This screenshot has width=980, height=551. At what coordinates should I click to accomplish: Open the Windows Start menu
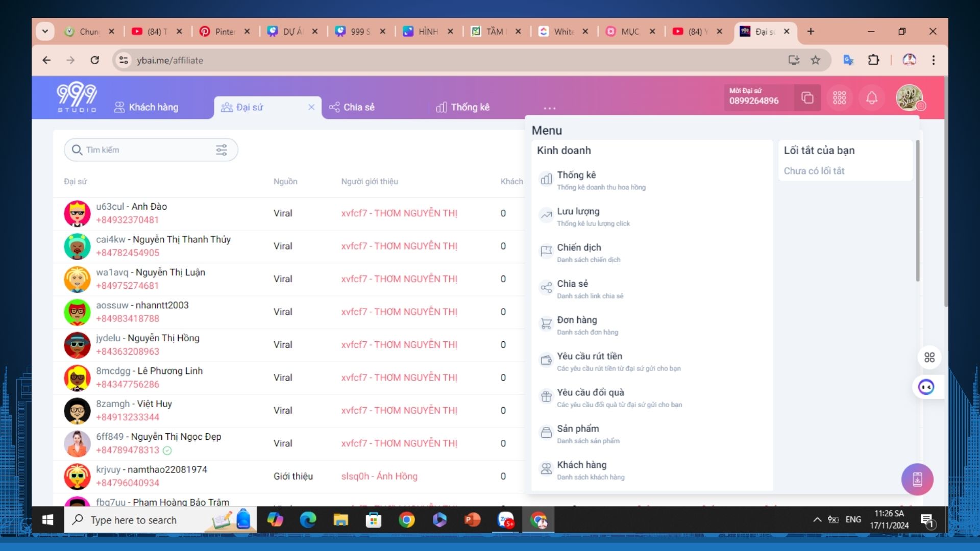coord(48,520)
